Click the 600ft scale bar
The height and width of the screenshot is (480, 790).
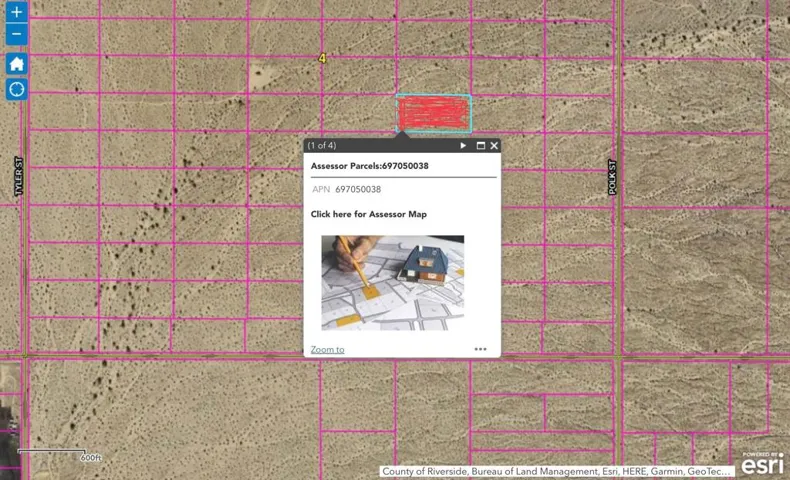pyautogui.click(x=60, y=454)
